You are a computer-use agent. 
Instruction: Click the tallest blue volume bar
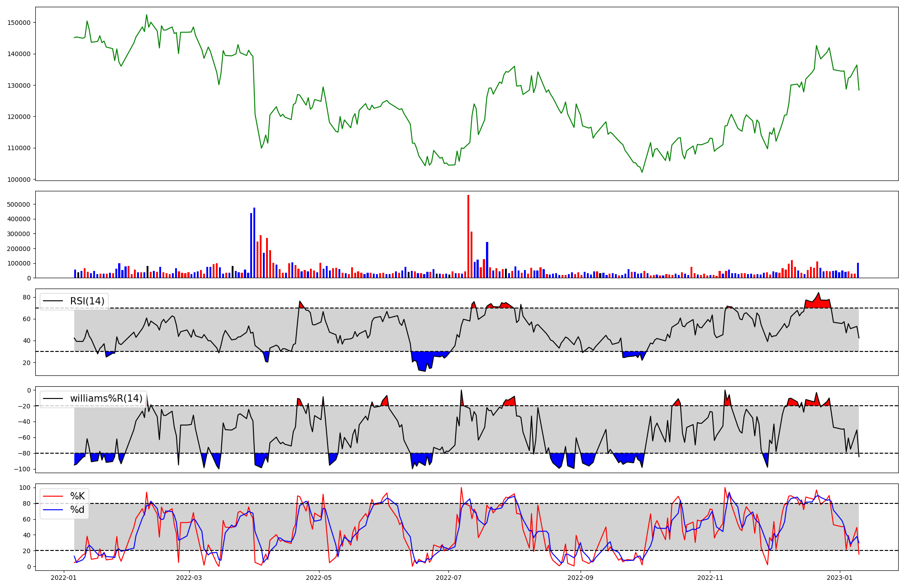pyautogui.click(x=254, y=242)
